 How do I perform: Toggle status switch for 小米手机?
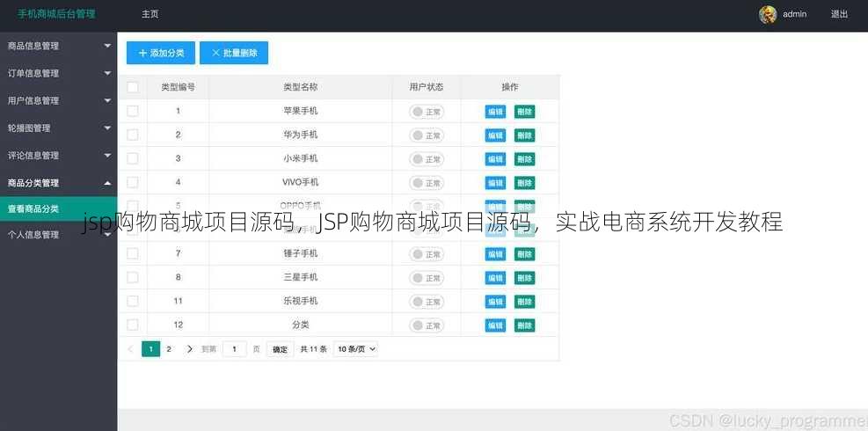pos(427,159)
